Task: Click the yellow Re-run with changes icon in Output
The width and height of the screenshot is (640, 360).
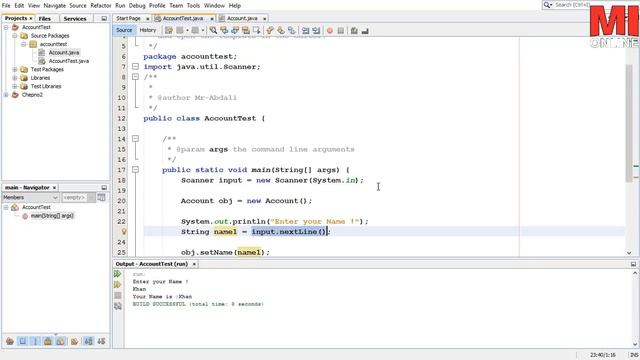Action: 118,284
